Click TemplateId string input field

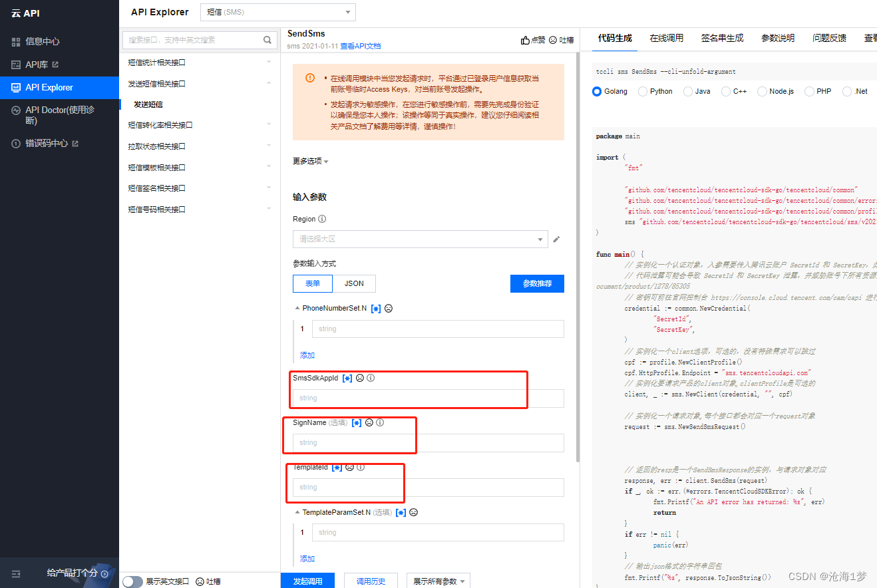pyautogui.click(x=429, y=487)
